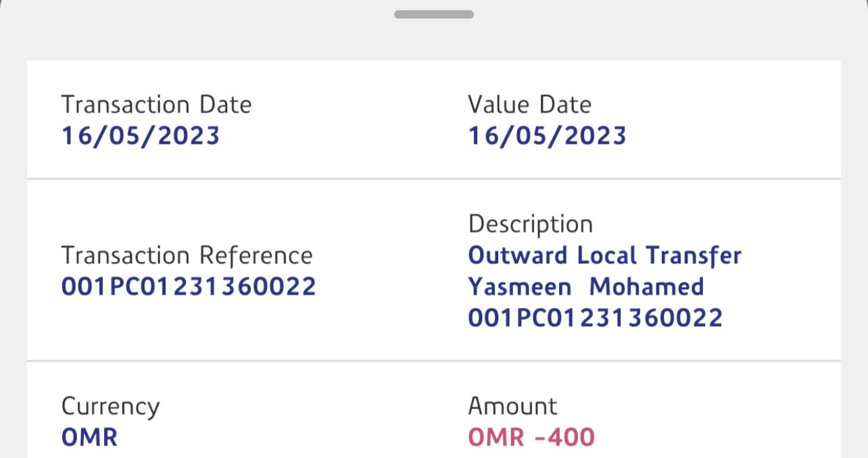Click the Transaction Reference label

coord(187,255)
